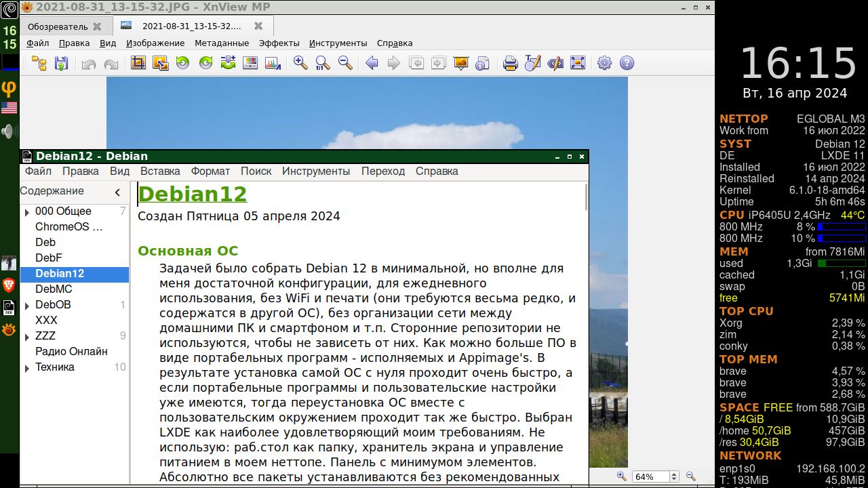This screenshot has width=868, height=488.
Task: Select the Crop tool icon
Action: [x=138, y=63]
